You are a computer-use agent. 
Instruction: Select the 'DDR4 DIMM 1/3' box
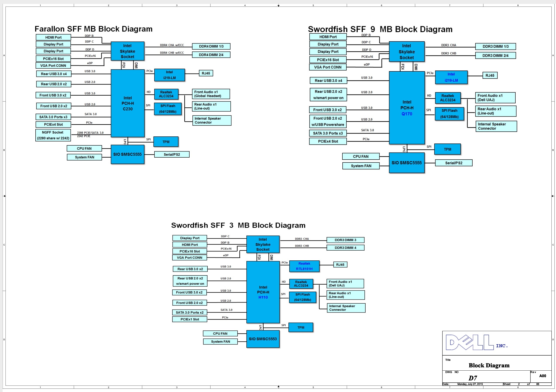pyautogui.click(x=211, y=46)
